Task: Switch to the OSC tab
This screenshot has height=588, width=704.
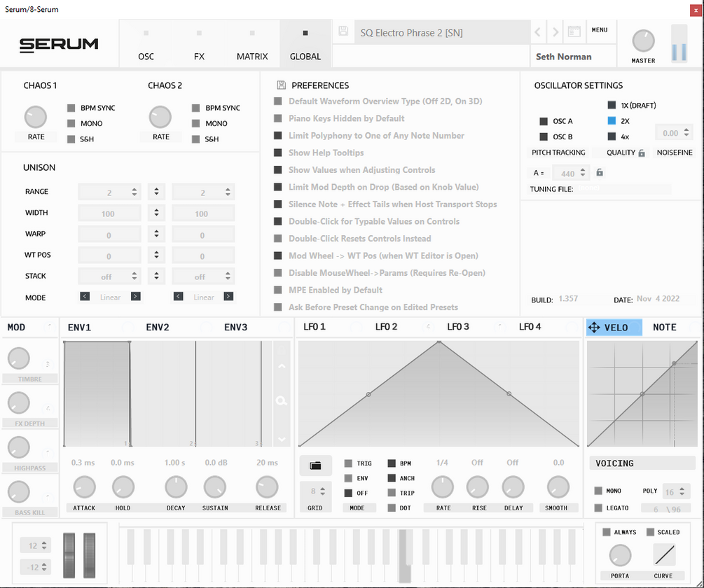Action: [x=146, y=45]
